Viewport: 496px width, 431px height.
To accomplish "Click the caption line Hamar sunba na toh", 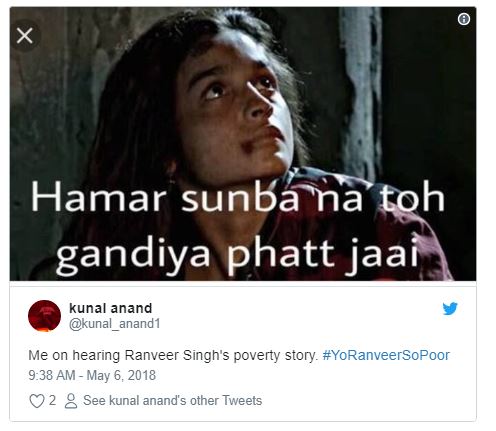I will tap(238, 197).
